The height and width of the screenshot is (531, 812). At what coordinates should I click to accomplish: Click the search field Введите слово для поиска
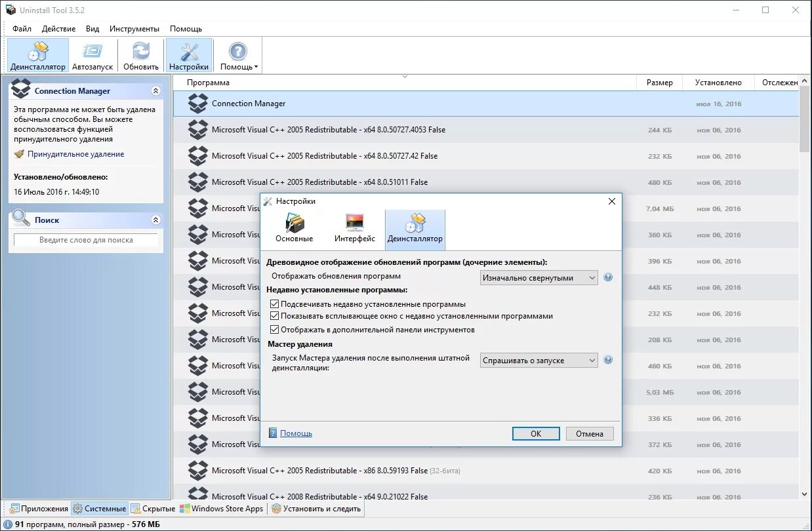[86, 240]
